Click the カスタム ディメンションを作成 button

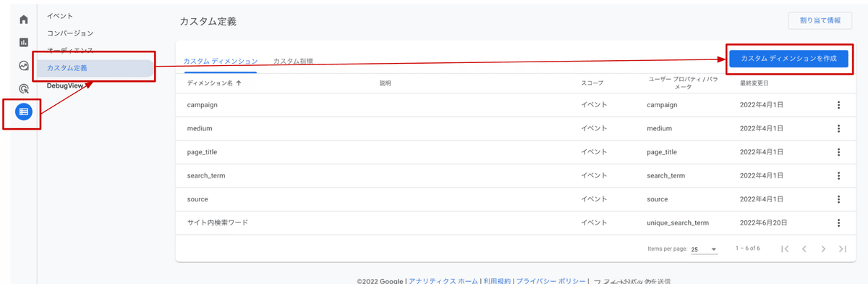click(x=788, y=59)
